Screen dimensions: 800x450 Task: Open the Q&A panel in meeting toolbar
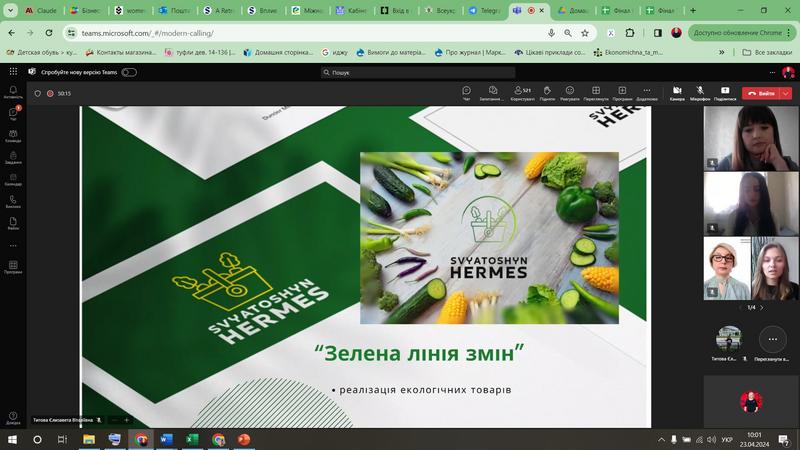pyautogui.click(x=492, y=93)
